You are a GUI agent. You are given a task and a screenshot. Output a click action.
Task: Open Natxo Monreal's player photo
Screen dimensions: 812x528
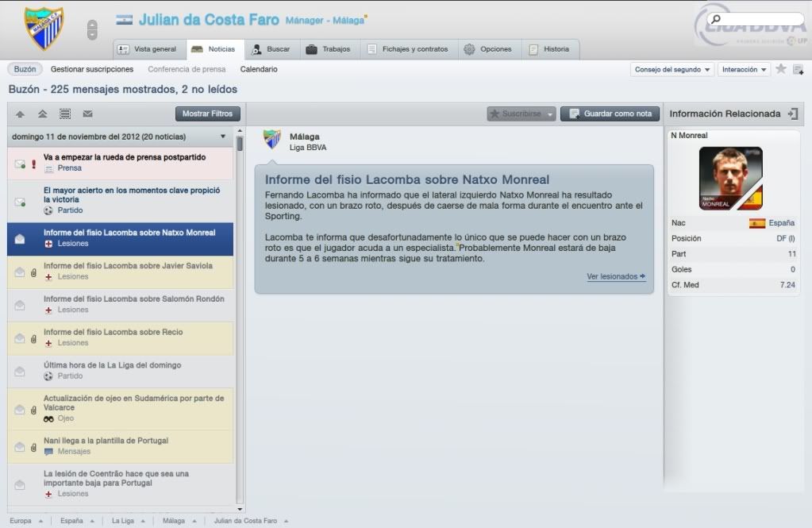click(730, 178)
